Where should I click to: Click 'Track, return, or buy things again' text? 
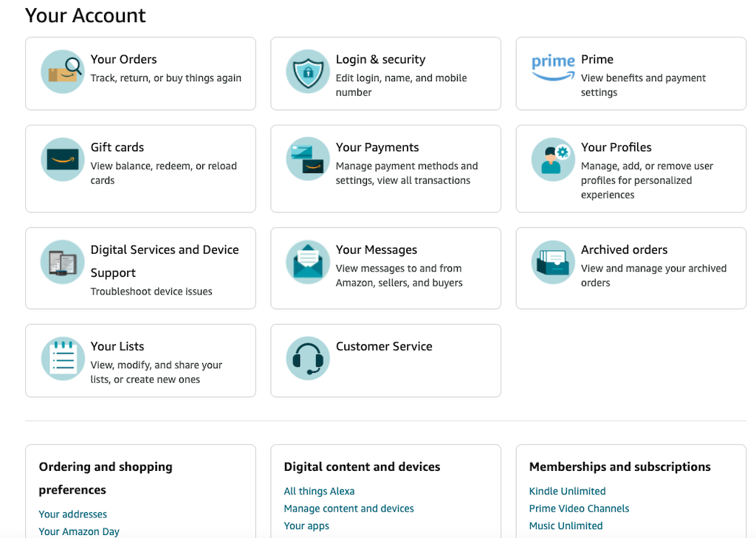coord(166,78)
